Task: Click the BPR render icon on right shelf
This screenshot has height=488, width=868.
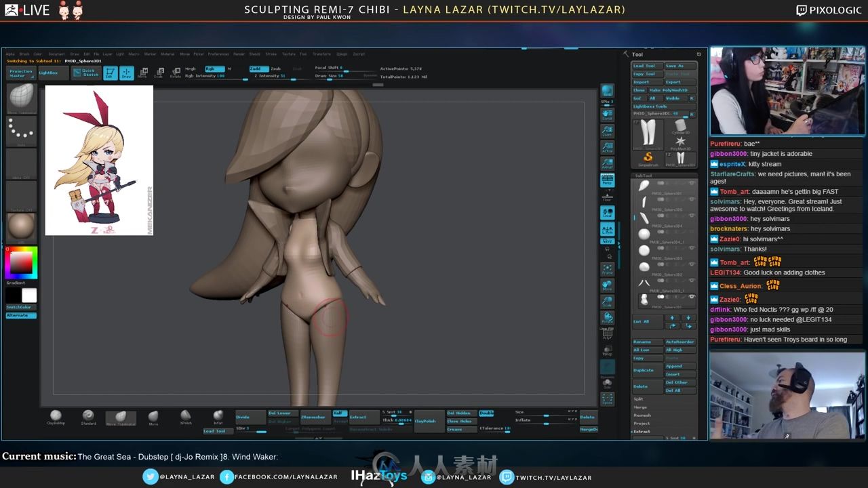Action: click(x=608, y=91)
